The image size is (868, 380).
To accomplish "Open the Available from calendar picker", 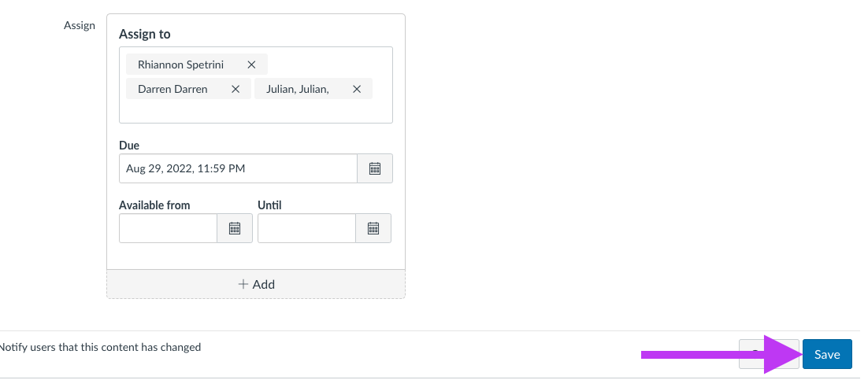I will [x=235, y=228].
